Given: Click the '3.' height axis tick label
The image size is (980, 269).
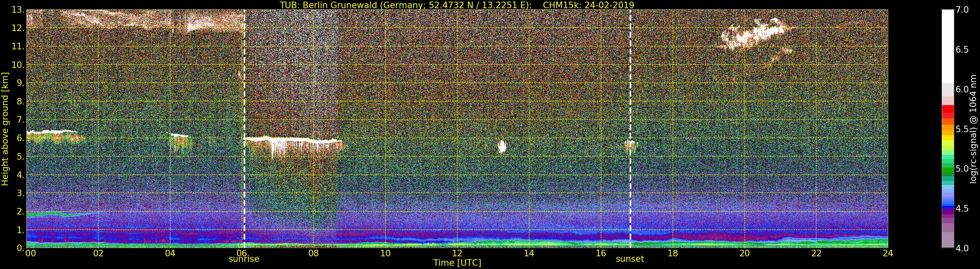Looking at the screenshot, I should click(x=20, y=193).
